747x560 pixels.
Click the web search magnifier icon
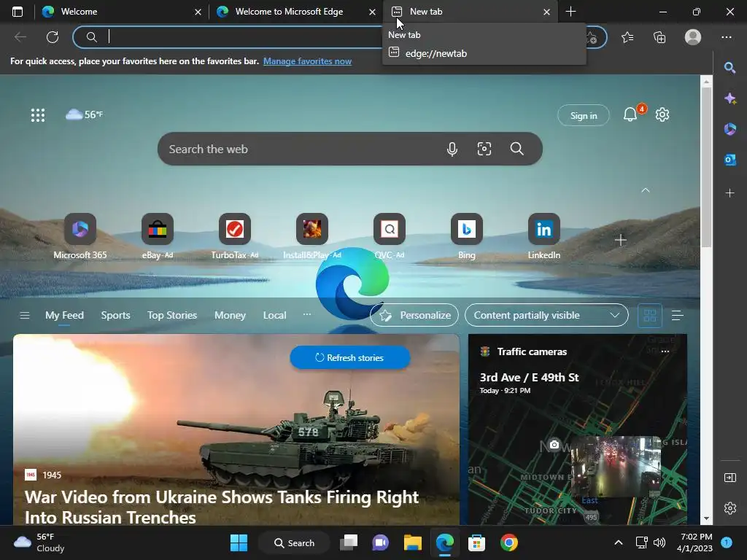point(517,149)
